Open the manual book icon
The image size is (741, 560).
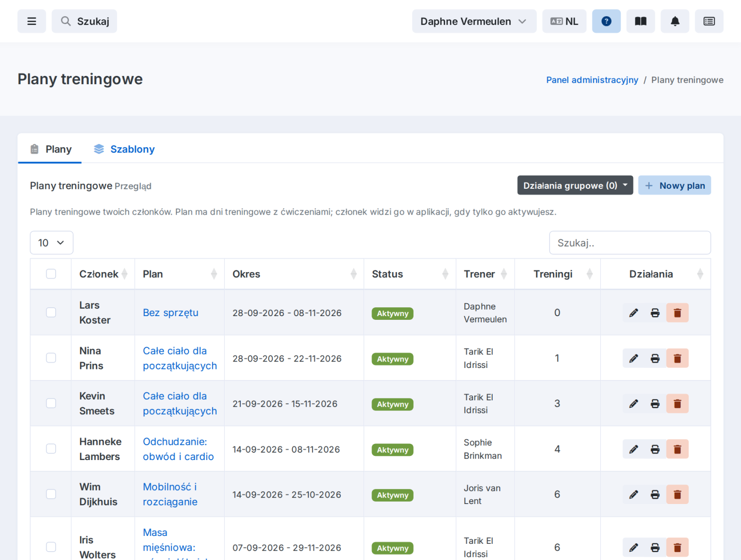(x=641, y=21)
